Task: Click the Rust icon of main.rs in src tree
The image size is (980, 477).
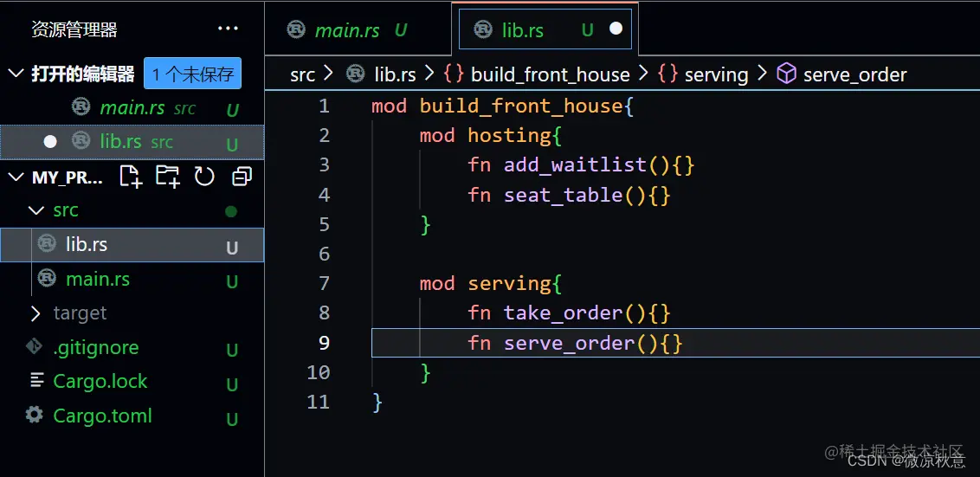Action: click(x=47, y=278)
